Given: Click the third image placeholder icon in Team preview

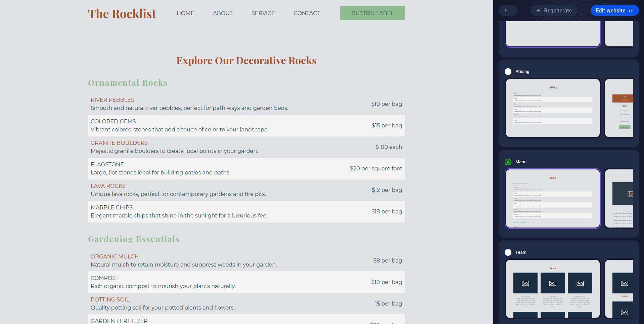Looking at the screenshot, I should pos(580,283).
